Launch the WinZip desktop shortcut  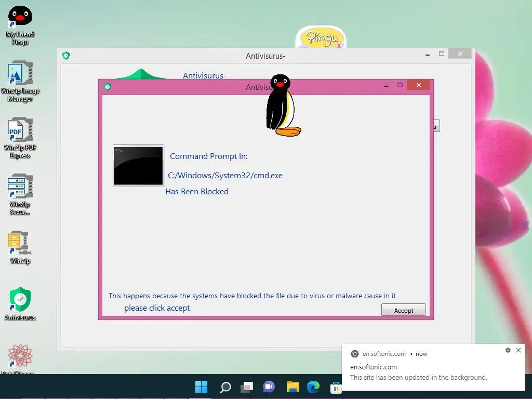click(20, 248)
